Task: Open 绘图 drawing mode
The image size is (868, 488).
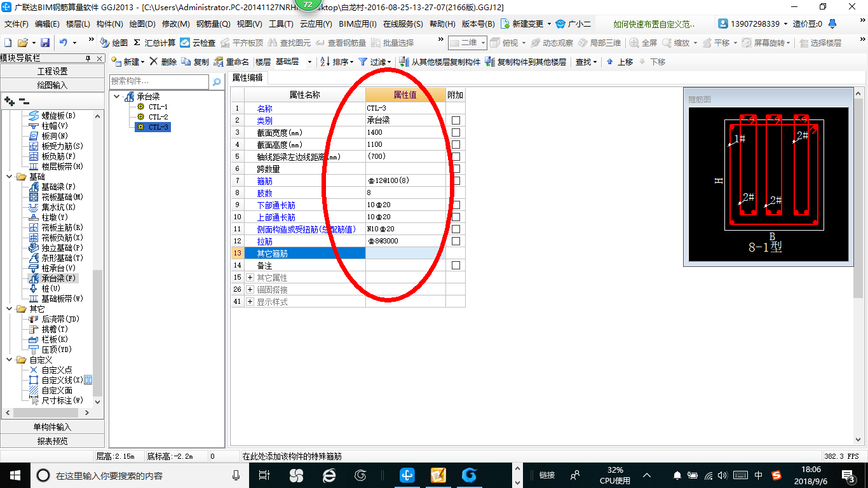Action: pos(114,43)
